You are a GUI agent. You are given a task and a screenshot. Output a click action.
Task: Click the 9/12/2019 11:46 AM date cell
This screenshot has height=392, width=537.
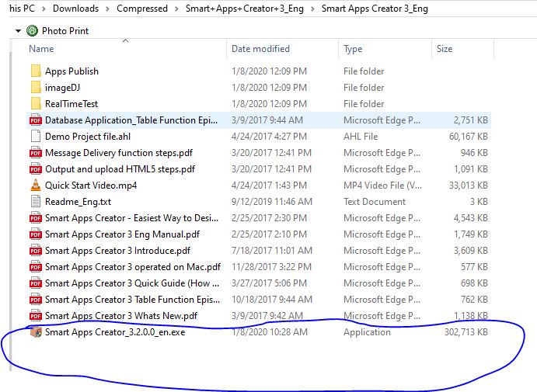point(271,202)
